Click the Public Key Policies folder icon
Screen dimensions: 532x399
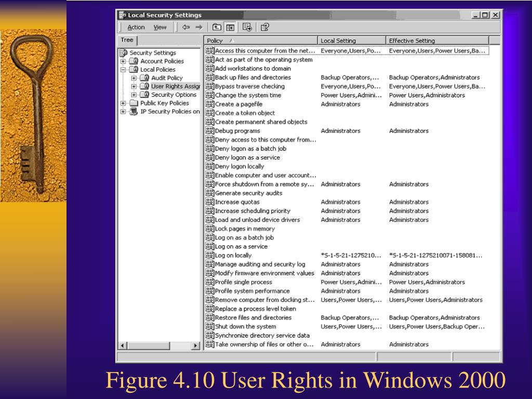coord(134,103)
